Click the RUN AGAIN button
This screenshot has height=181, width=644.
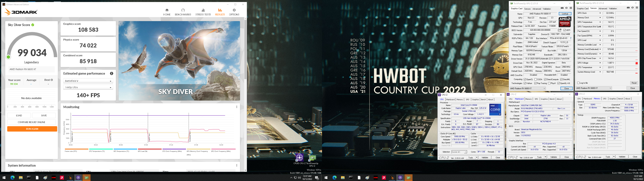pos(32,129)
